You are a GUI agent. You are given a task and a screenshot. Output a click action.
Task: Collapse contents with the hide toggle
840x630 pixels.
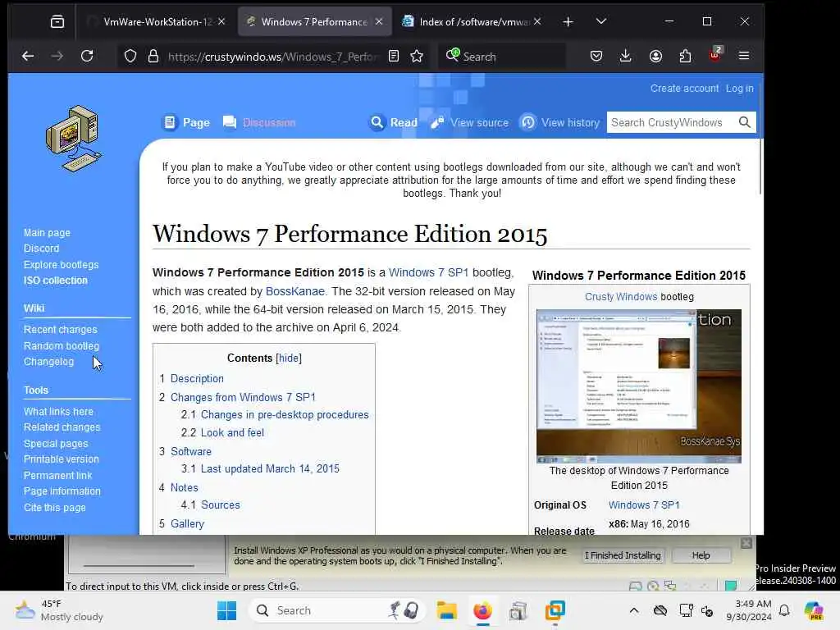pos(289,358)
